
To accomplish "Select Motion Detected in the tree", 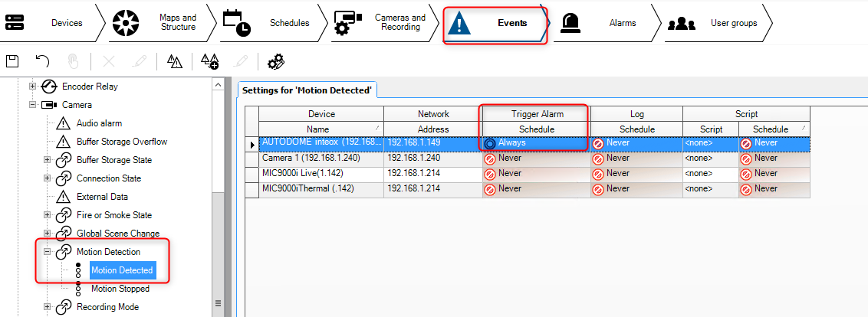I will tap(123, 270).
